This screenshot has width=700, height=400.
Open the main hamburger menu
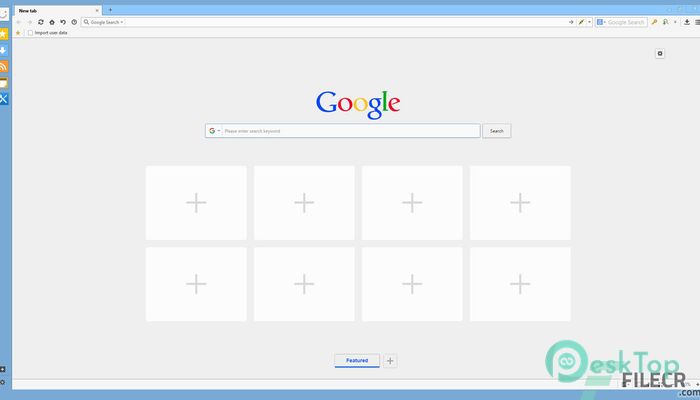(697, 22)
